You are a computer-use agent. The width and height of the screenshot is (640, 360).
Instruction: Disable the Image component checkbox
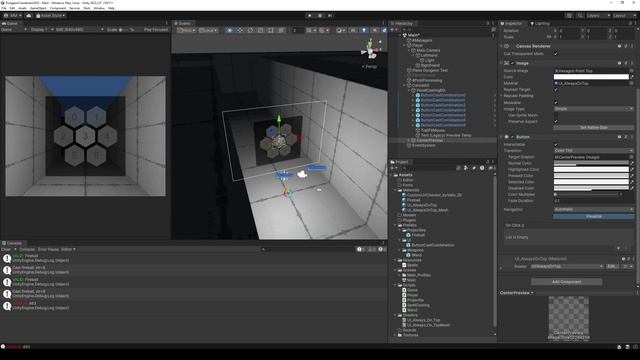point(512,63)
